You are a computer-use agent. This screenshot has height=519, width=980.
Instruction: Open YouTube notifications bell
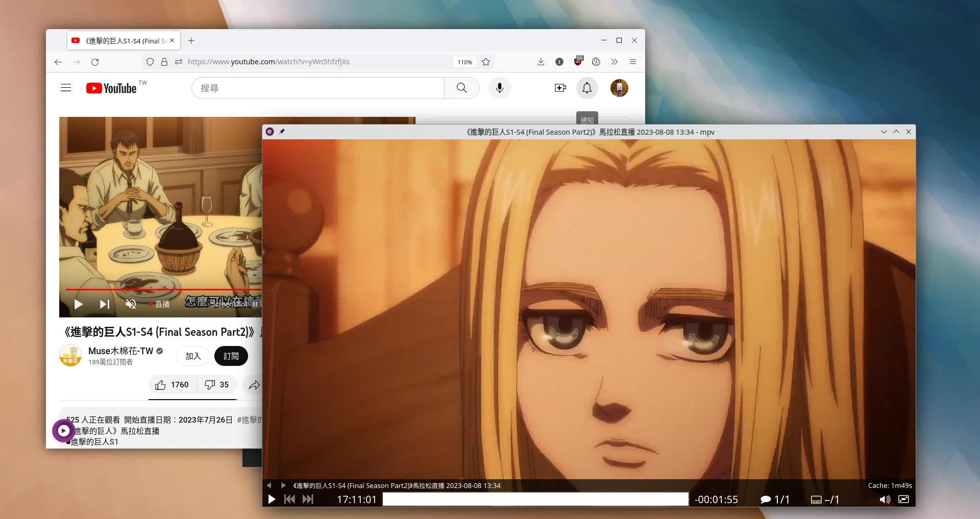[587, 88]
